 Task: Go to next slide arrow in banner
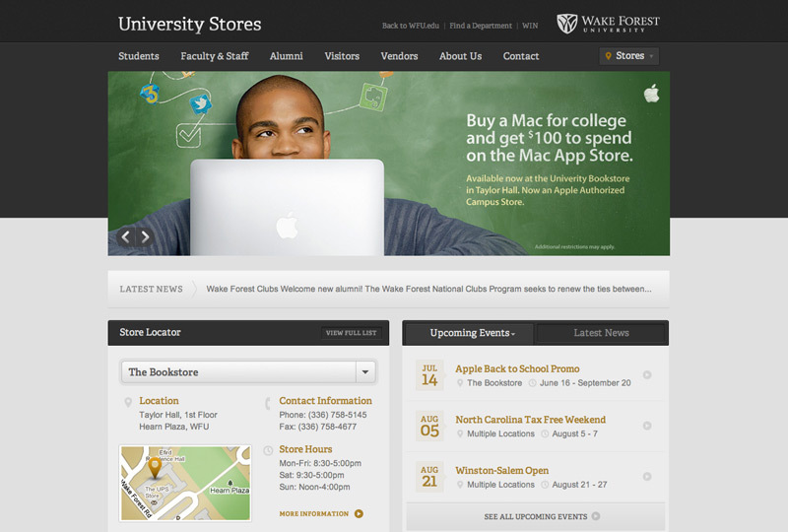145,236
